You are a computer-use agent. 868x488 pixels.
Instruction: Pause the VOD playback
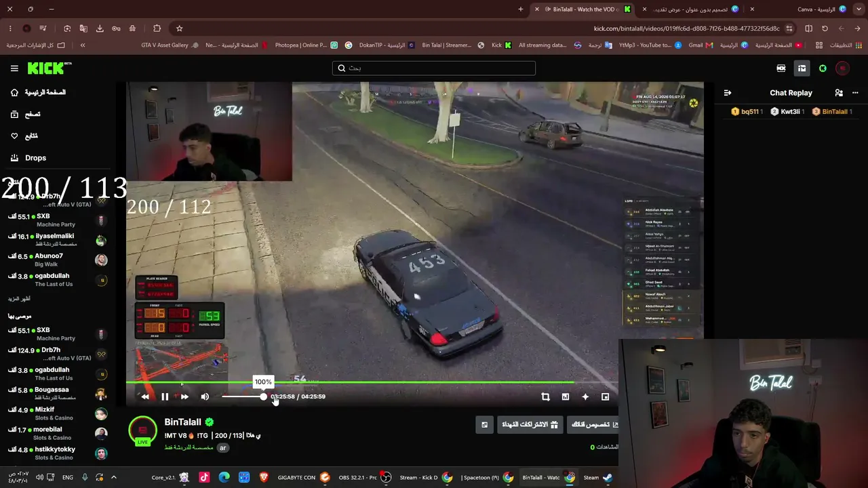(165, 397)
